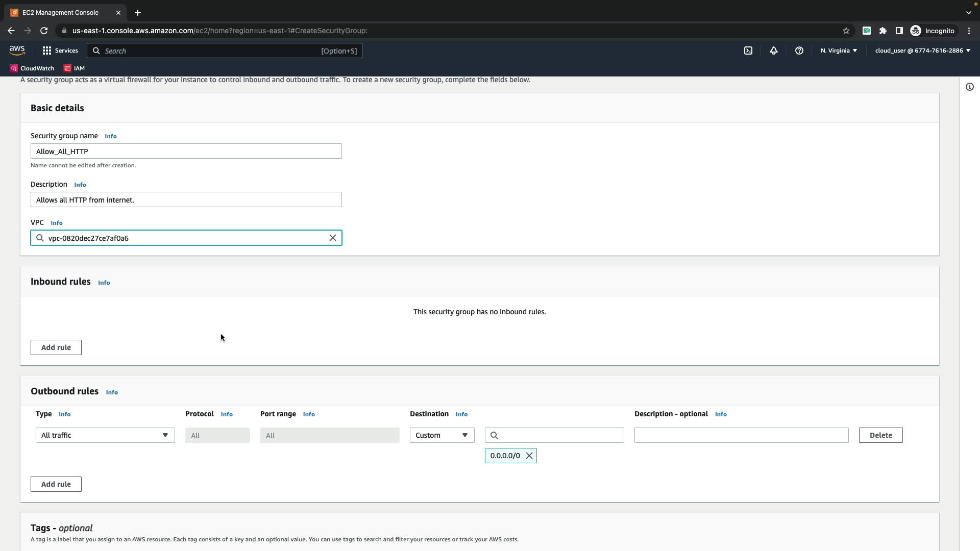Open the info panel icon at right edge
980x551 pixels.
(x=969, y=87)
